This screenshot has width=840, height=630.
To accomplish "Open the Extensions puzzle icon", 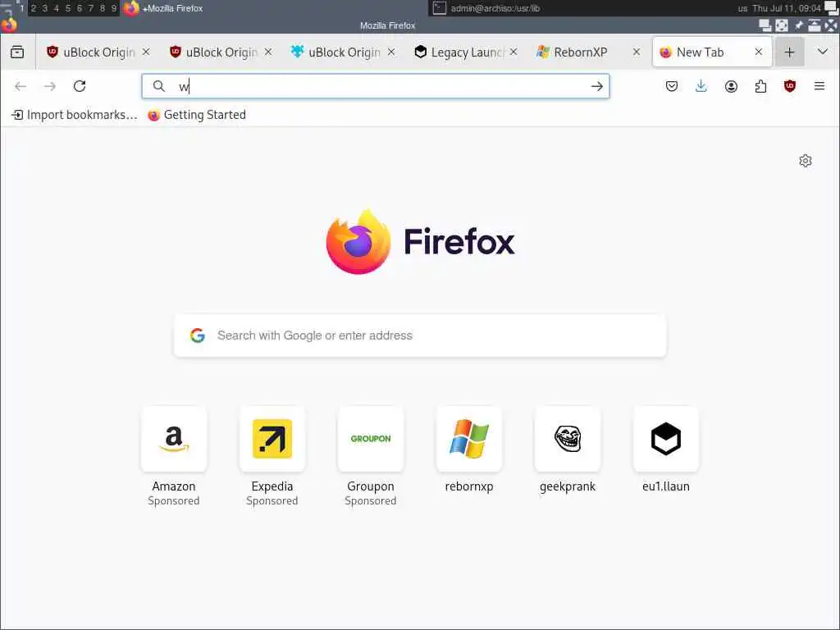I will [760, 86].
